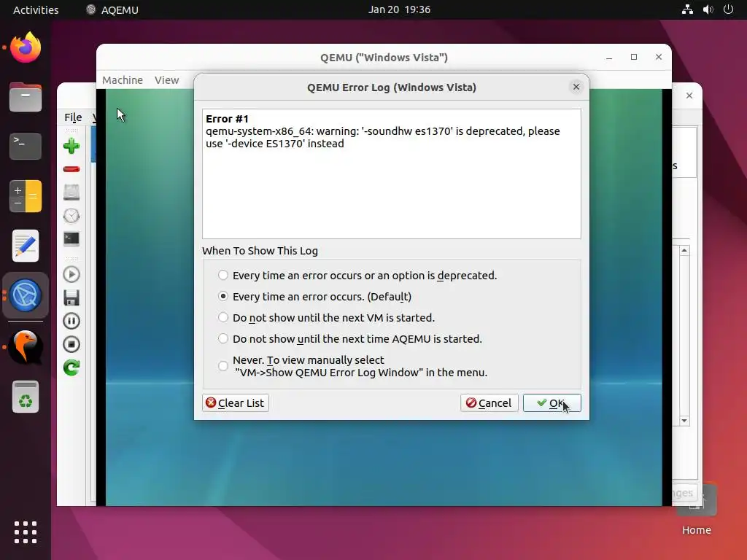747x560 pixels.
Task: Select 'Every time an error occurs or option deprecated'
Action: click(x=223, y=275)
